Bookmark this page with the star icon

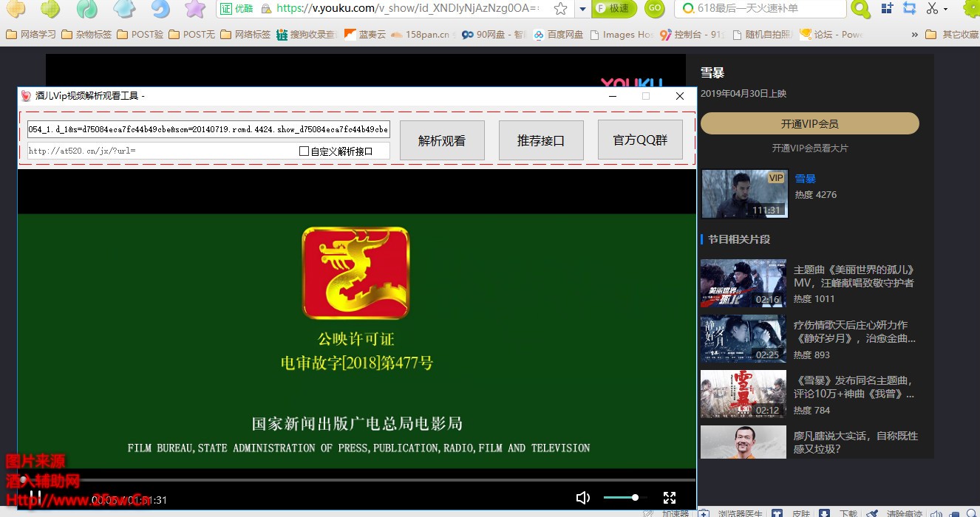tap(561, 9)
